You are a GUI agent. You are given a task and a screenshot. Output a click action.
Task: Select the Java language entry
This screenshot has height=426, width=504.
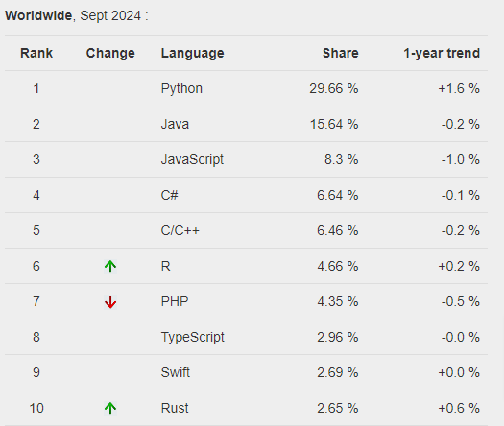point(175,124)
